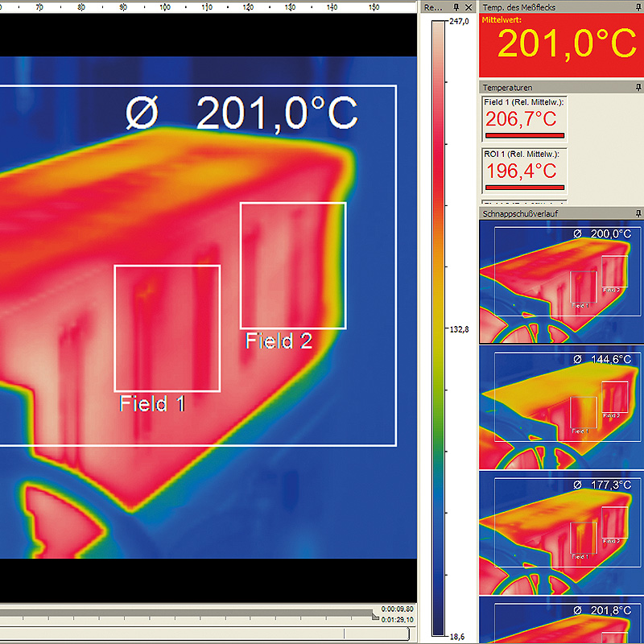Viewport: 644px width, 644px height.
Task: Select the Field 1 measurement rectangle in the thermal image
Action: [x=167, y=328]
